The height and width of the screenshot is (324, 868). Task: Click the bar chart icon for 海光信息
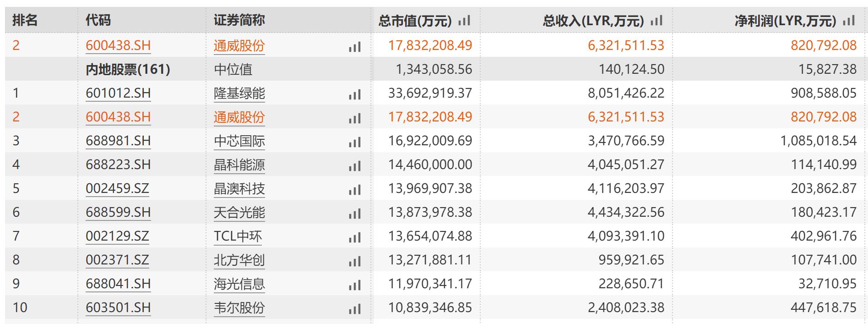355,285
